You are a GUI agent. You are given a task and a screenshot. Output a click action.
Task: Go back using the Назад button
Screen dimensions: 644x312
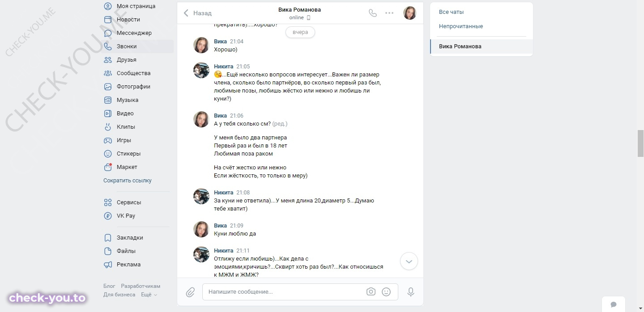(198, 13)
